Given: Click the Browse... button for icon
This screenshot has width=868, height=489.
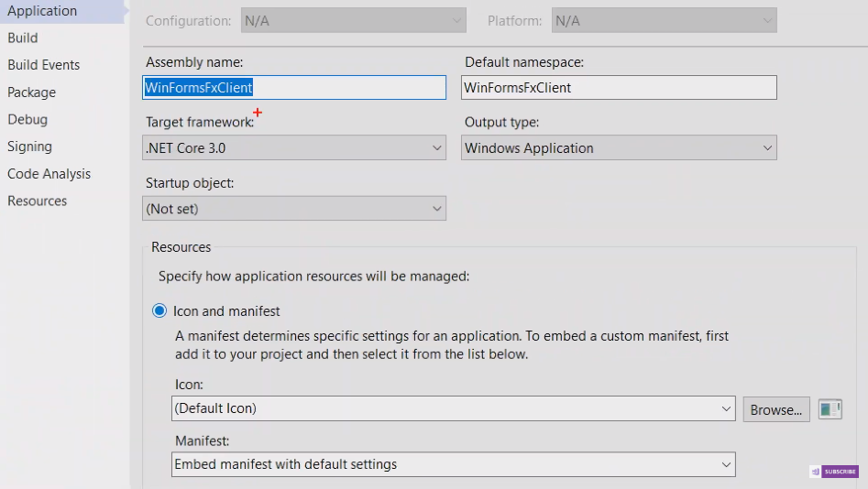Looking at the screenshot, I should [775, 409].
